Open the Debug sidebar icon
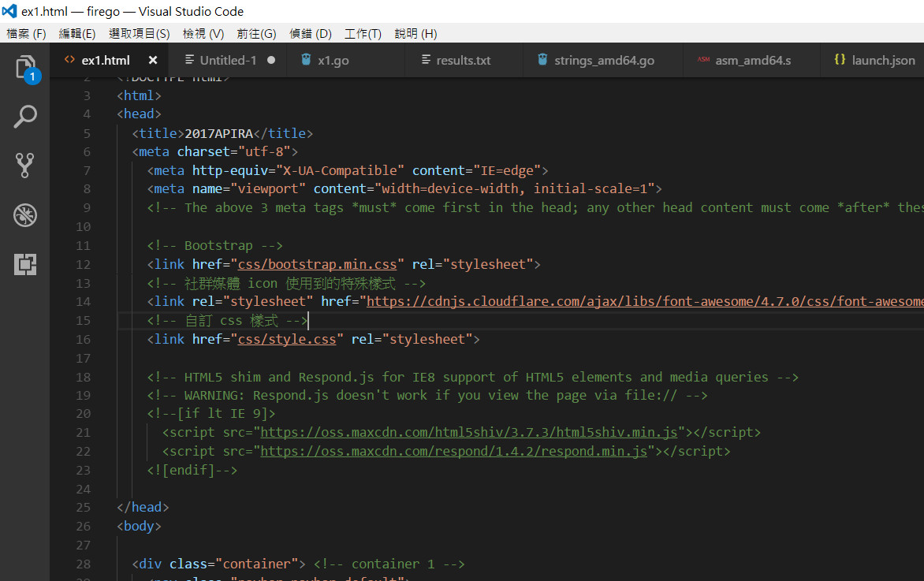This screenshot has height=581, width=924. [x=25, y=214]
